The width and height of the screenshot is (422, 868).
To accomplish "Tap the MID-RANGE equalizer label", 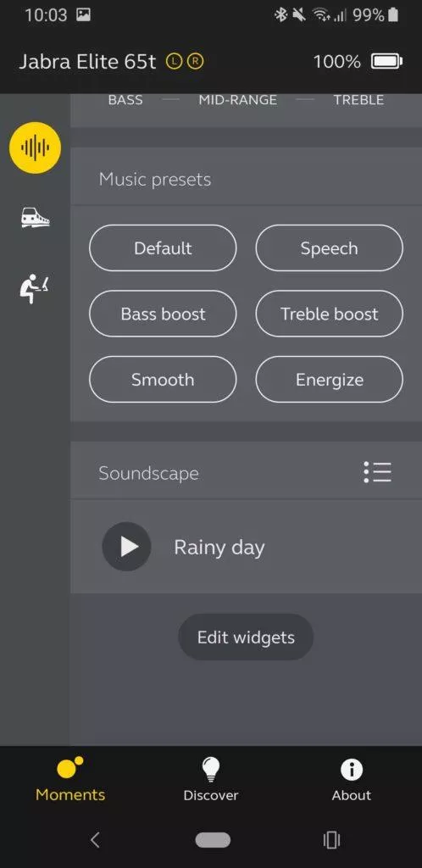I will click(x=238, y=100).
